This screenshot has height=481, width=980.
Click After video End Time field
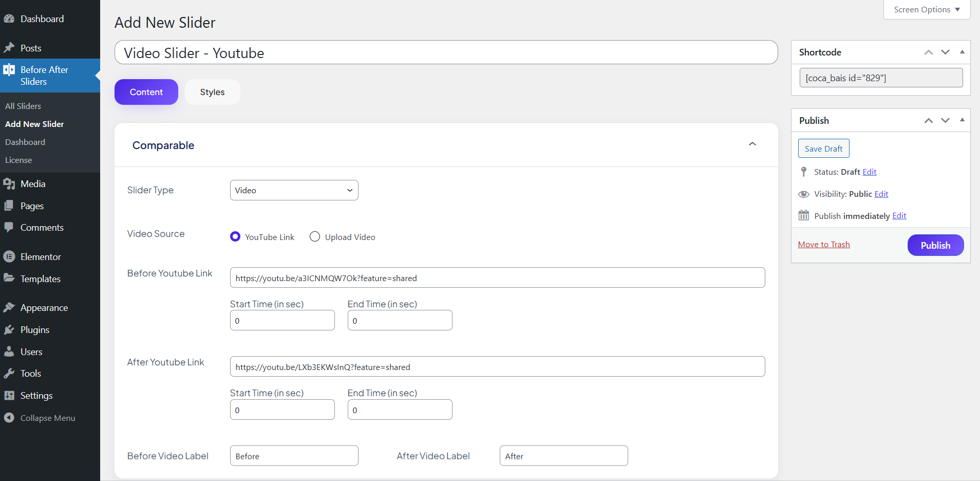(400, 410)
